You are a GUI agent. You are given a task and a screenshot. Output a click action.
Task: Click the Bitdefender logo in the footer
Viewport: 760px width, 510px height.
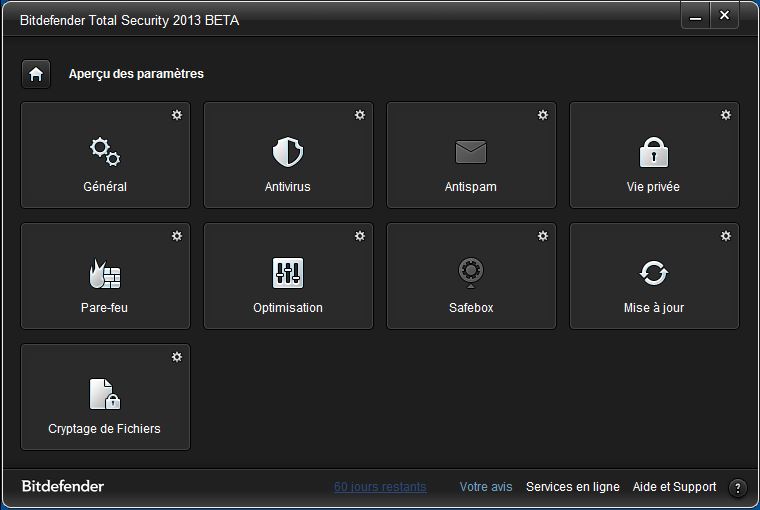pos(63,486)
